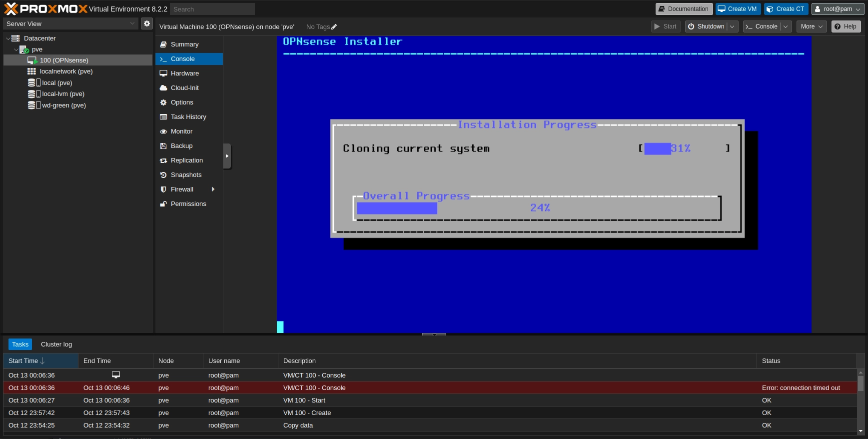Select the VM 100 - Start task row

(x=430, y=400)
